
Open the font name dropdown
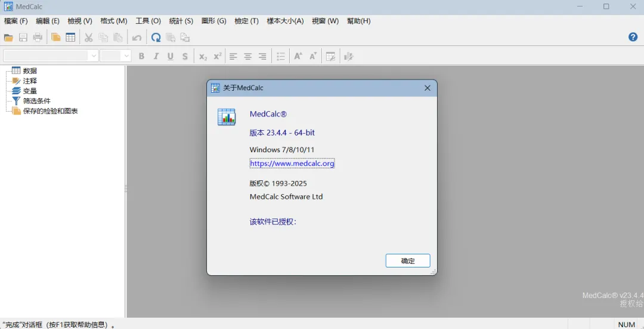click(x=94, y=56)
